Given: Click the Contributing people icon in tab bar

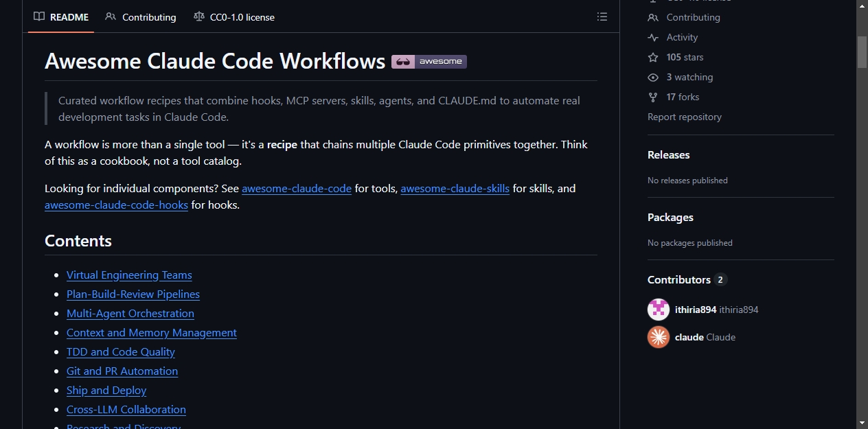Looking at the screenshot, I should pos(111,17).
